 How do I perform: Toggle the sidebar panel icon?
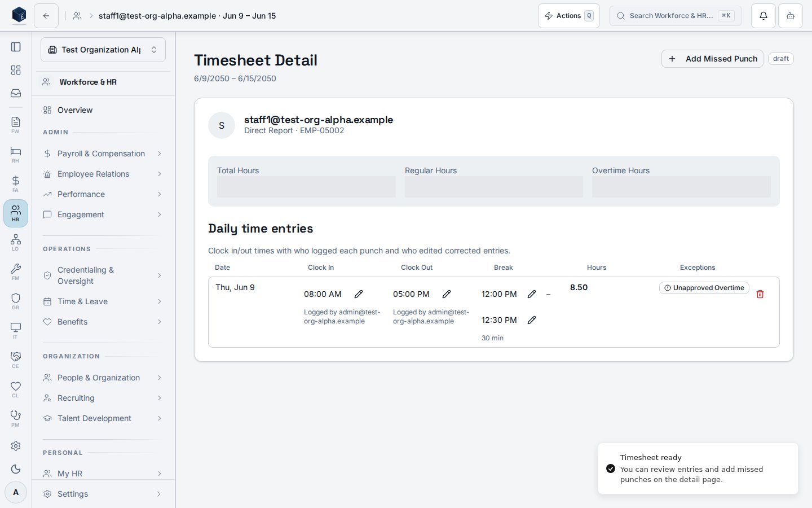coord(16,47)
